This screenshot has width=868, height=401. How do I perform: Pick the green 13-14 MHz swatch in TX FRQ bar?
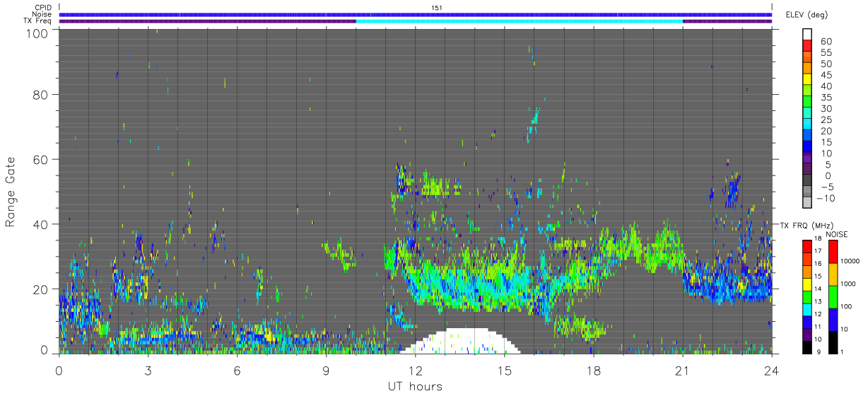click(807, 297)
